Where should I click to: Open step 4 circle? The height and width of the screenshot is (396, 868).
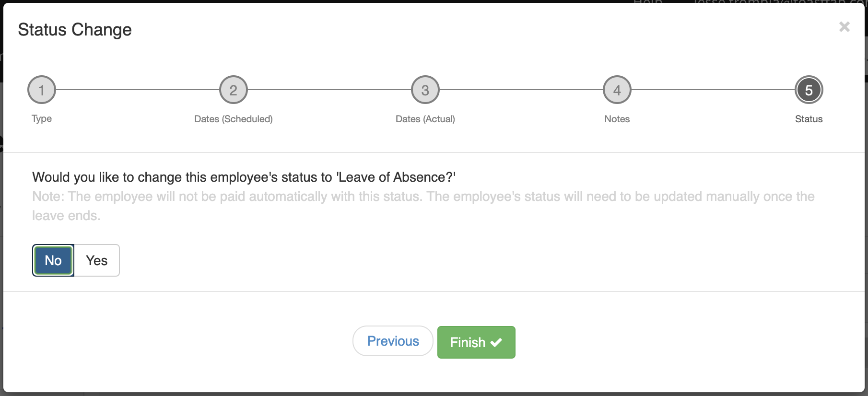617,90
